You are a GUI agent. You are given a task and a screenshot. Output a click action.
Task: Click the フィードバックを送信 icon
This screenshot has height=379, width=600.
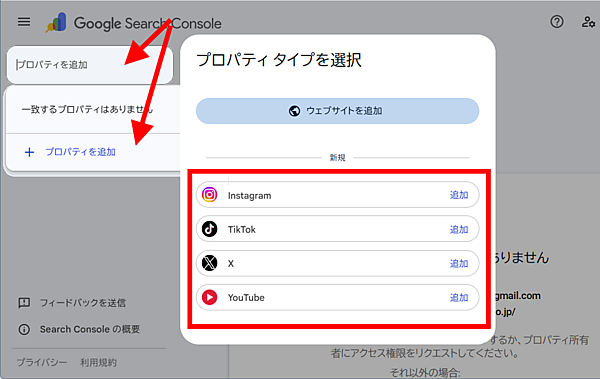point(24,303)
